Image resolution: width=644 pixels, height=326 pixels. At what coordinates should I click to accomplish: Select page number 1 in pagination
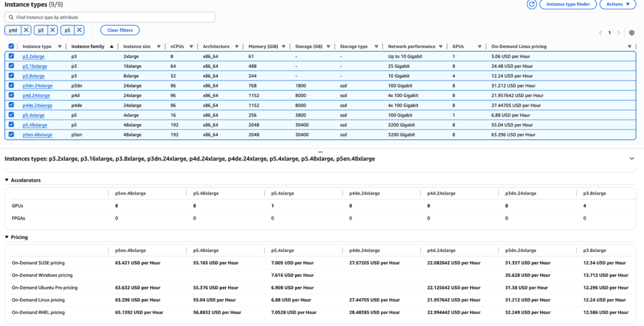tap(609, 33)
